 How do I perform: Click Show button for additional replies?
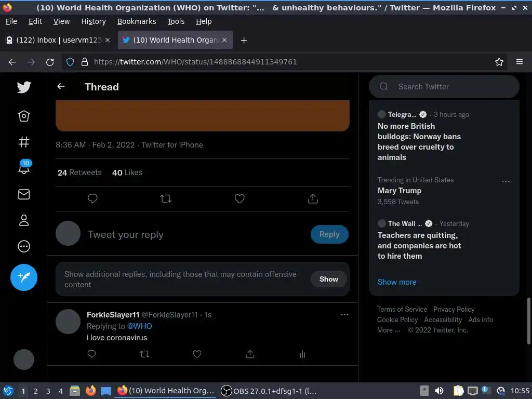(x=329, y=279)
